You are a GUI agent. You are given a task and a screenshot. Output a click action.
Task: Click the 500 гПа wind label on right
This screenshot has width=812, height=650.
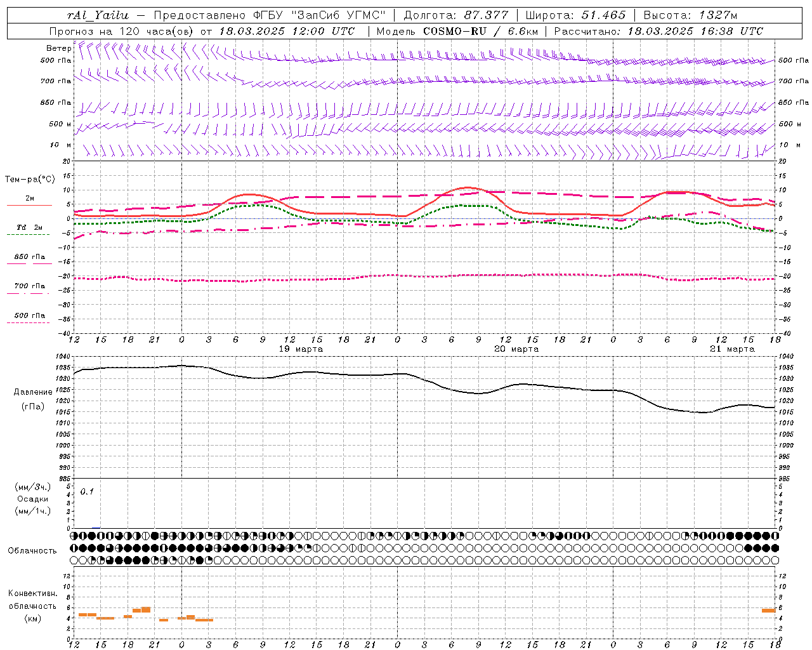[x=794, y=61]
